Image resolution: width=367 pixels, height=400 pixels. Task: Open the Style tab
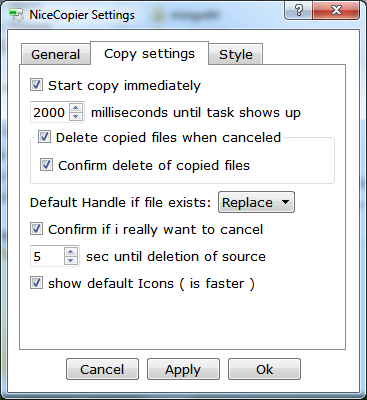pyautogui.click(x=236, y=54)
